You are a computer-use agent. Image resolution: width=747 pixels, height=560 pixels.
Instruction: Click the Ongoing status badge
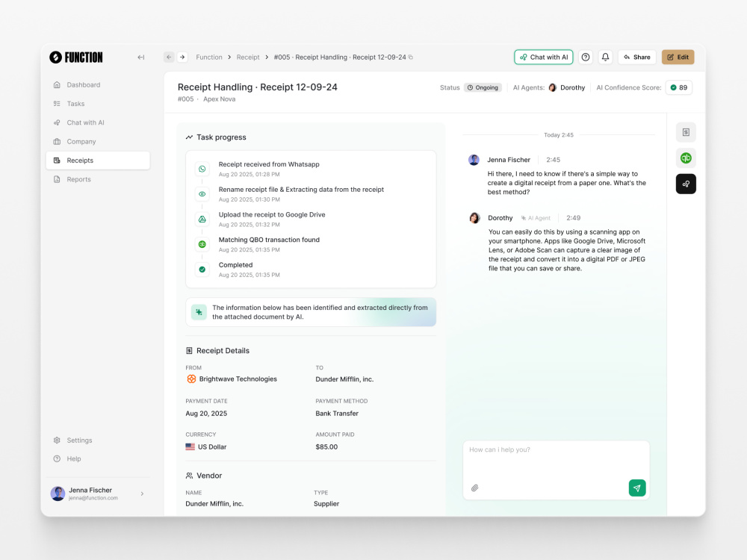click(x=483, y=87)
